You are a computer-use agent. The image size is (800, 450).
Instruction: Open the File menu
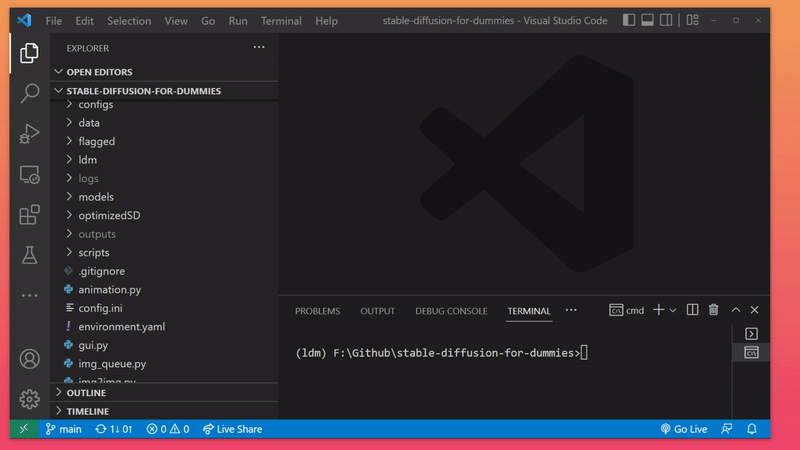point(54,21)
